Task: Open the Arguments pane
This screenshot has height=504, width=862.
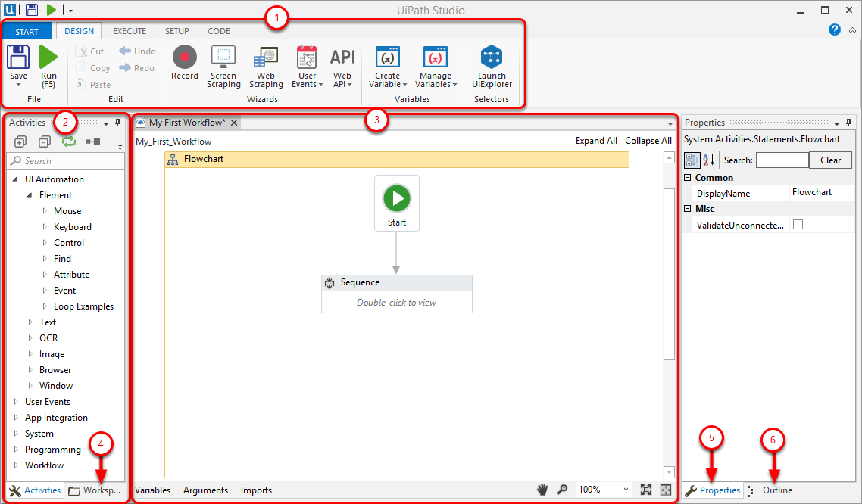Action: coord(205,490)
